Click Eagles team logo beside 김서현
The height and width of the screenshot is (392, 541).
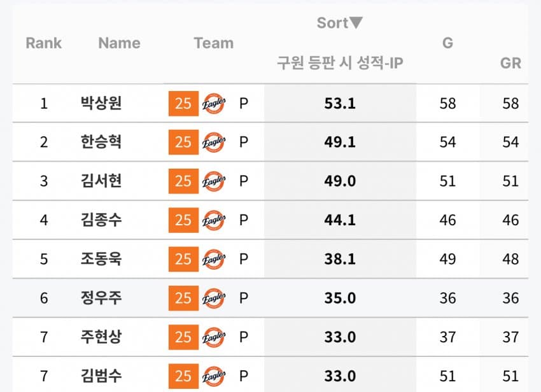[213, 181]
